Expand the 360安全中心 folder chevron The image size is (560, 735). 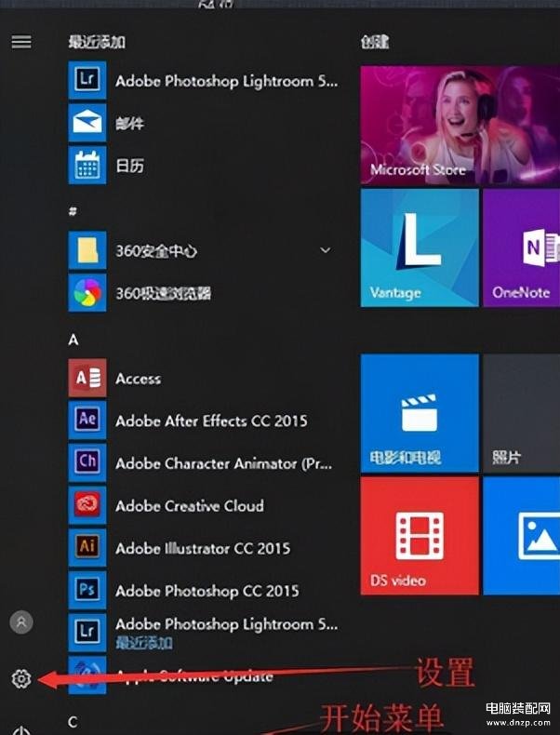pyautogui.click(x=326, y=251)
